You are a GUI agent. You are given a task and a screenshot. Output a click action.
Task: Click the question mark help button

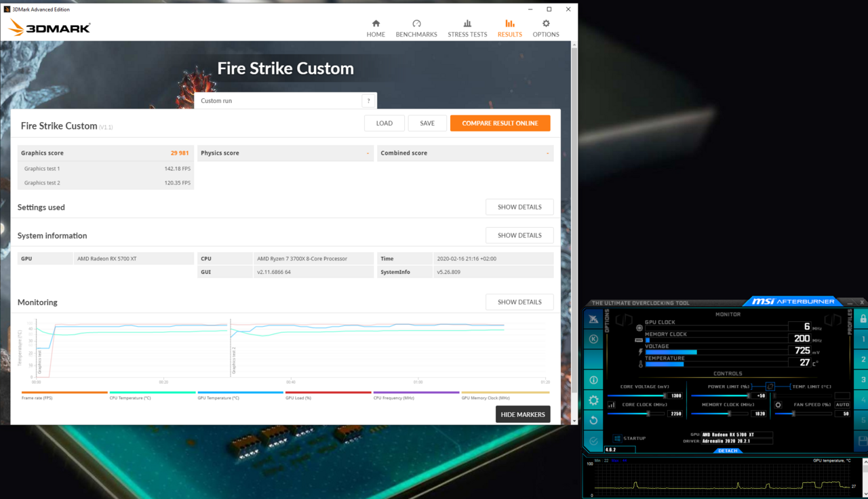(368, 101)
